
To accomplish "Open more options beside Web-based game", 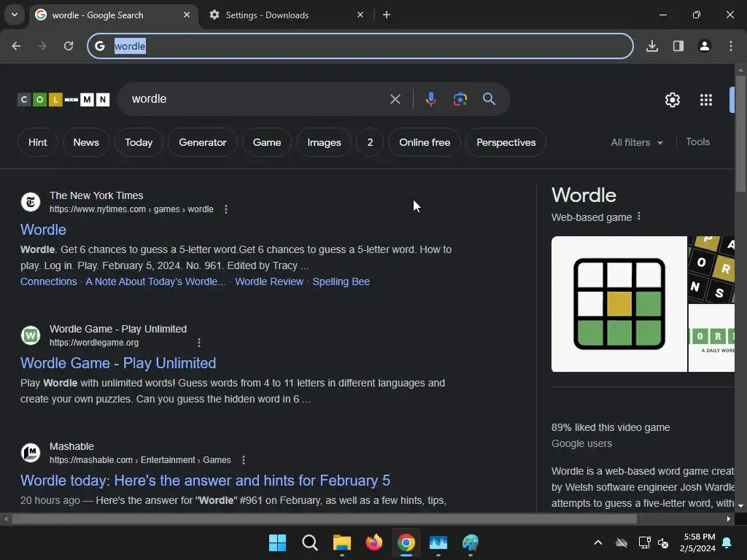I will 639,217.
